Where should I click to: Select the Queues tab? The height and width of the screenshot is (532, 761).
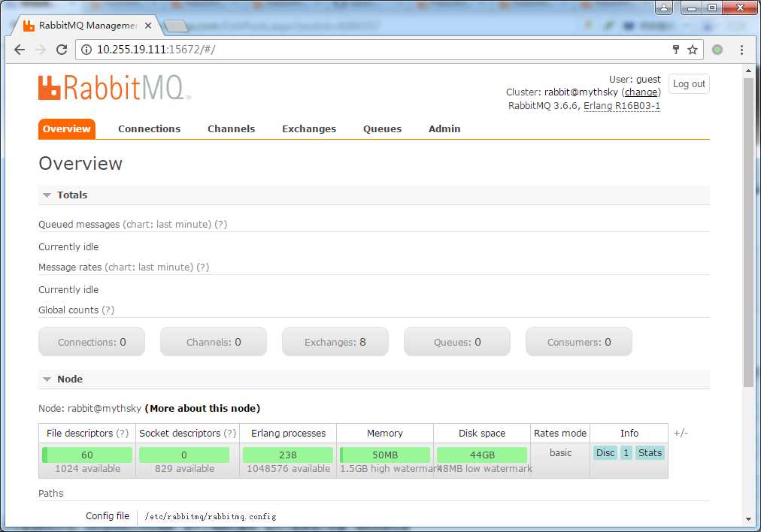pyautogui.click(x=383, y=129)
